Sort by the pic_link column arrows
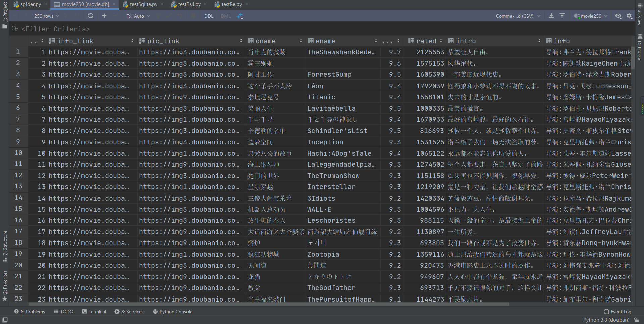This screenshot has width=644, height=324. click(x=241, y=41)
